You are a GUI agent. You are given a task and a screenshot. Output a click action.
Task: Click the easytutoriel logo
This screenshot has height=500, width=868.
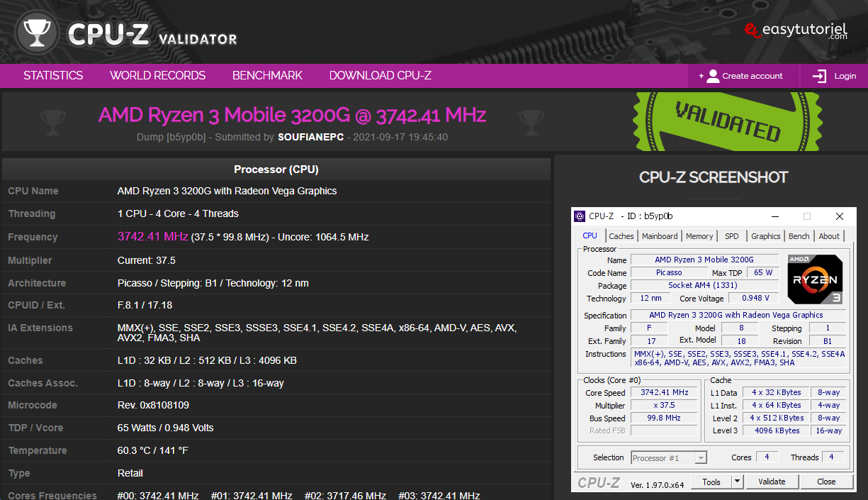click(x=796, y=30)
